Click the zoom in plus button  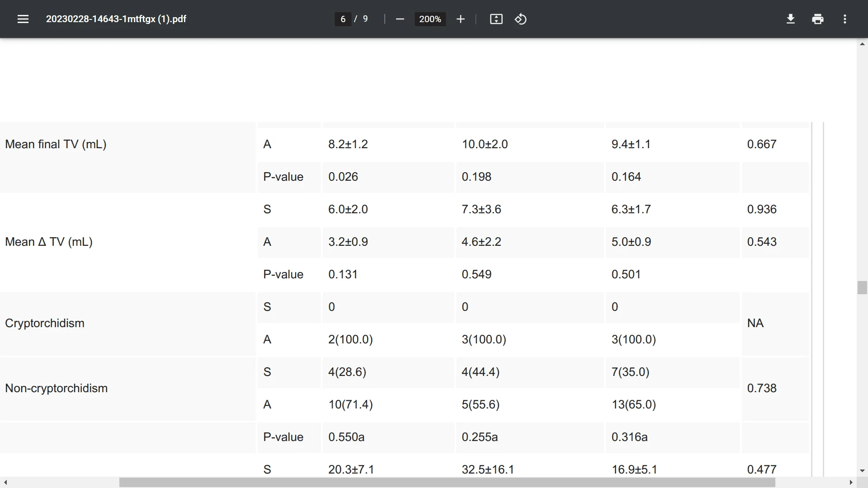(x=461, y=19)
